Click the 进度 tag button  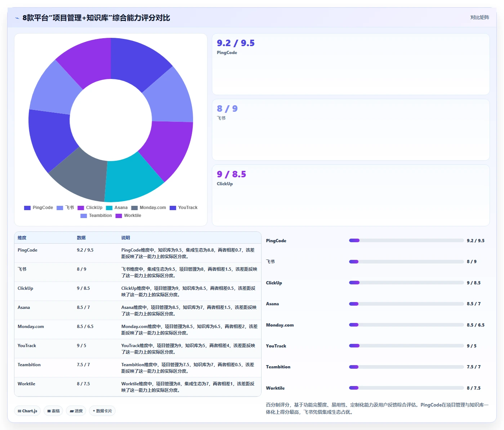[x=76, y=411]
